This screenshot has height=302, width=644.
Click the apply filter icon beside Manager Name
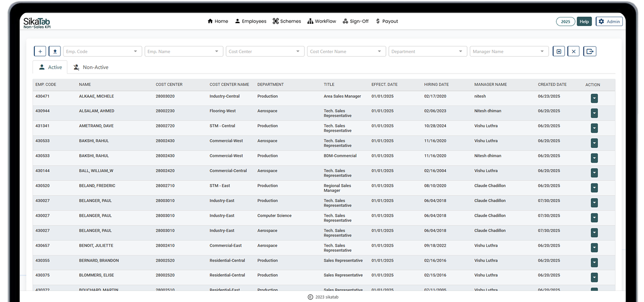click(x=559, y=51)
